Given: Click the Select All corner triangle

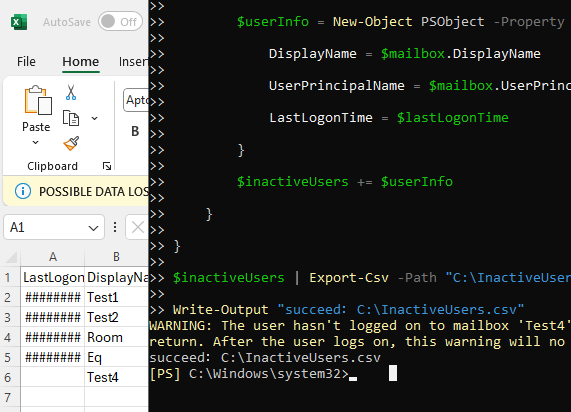Looking at the screenshot, I should point(11,257).
